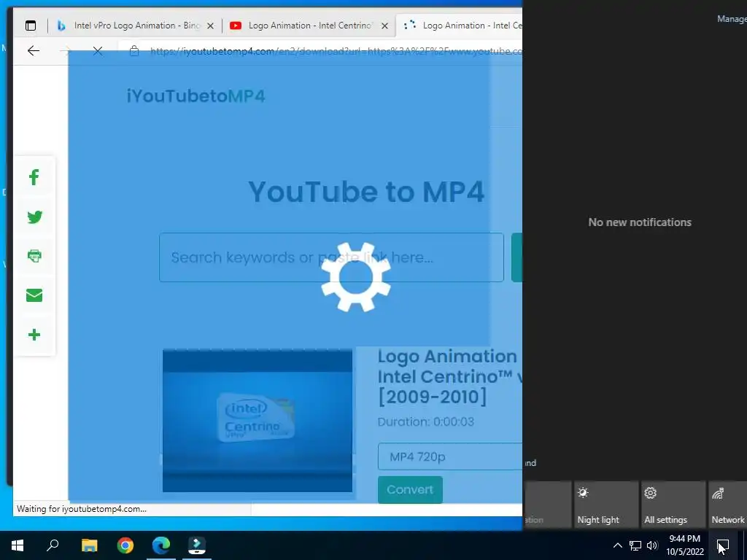Open the All settings quick action
Viewport: 747px width, 560px height.
(673, 505)
